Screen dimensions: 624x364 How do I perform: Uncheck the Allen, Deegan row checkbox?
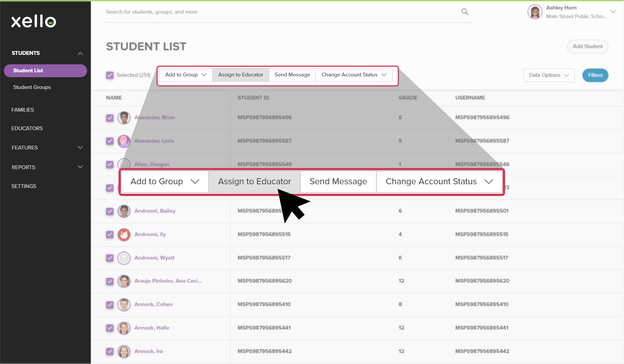click(110, 165)
